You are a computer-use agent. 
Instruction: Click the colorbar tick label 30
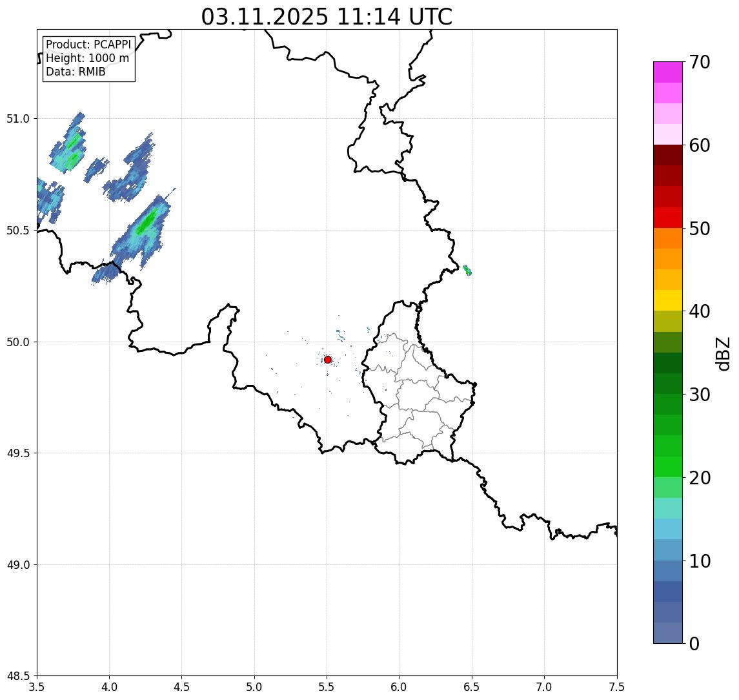(x=700, y=395)
